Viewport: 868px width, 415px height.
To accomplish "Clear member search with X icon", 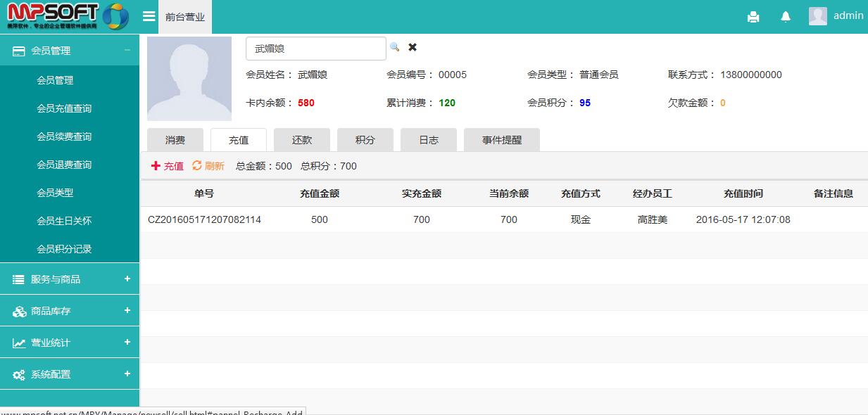I will (x=413, y=47).
